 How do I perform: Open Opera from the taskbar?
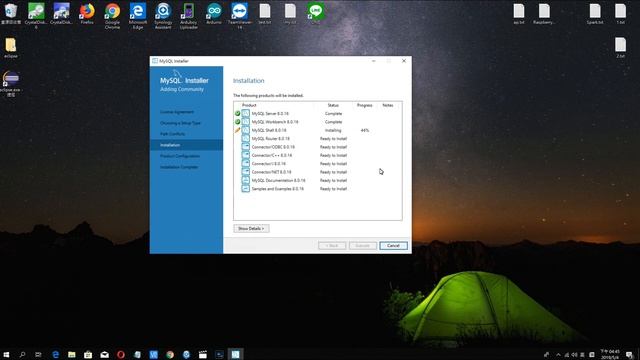(121, 354)
